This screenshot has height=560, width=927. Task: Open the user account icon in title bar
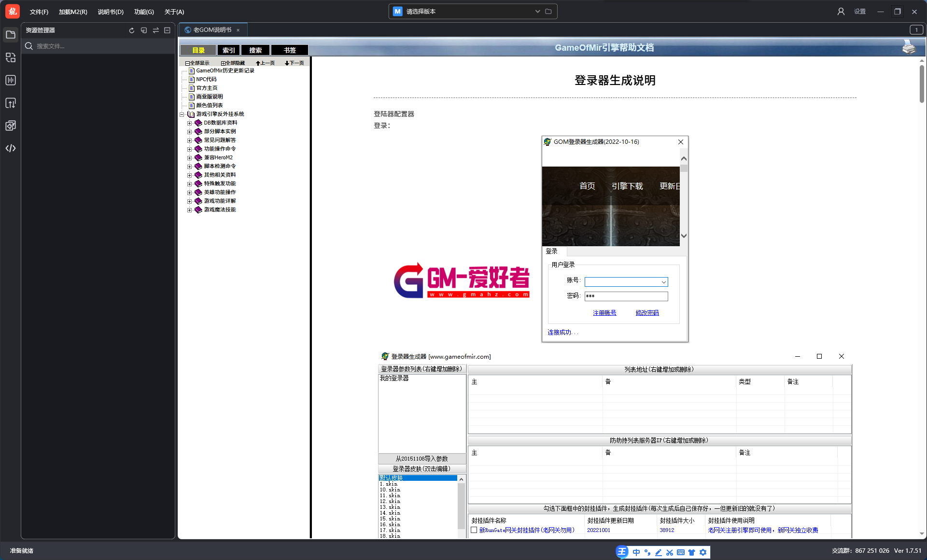coord(841,12)
